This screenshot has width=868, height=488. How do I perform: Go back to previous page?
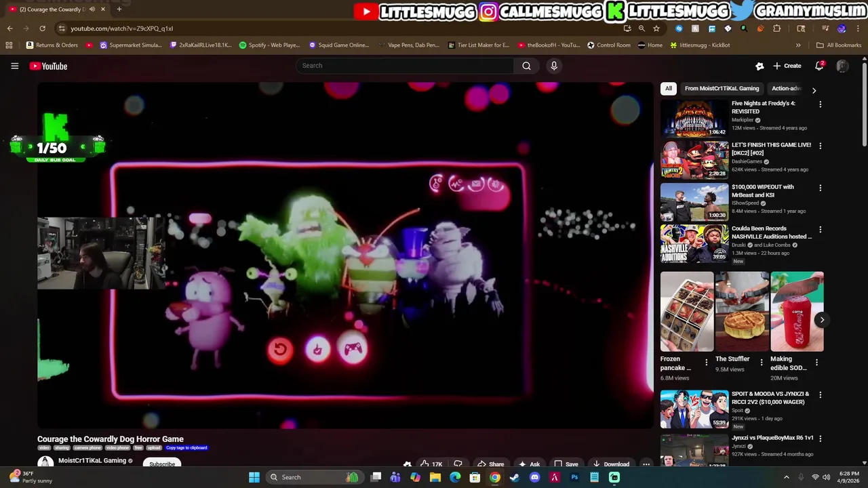[9, 28]
